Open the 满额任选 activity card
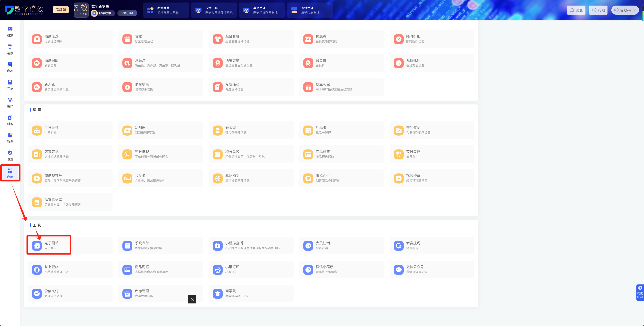The width and height of the screenshot is (644, 326). tap(70, 39)
